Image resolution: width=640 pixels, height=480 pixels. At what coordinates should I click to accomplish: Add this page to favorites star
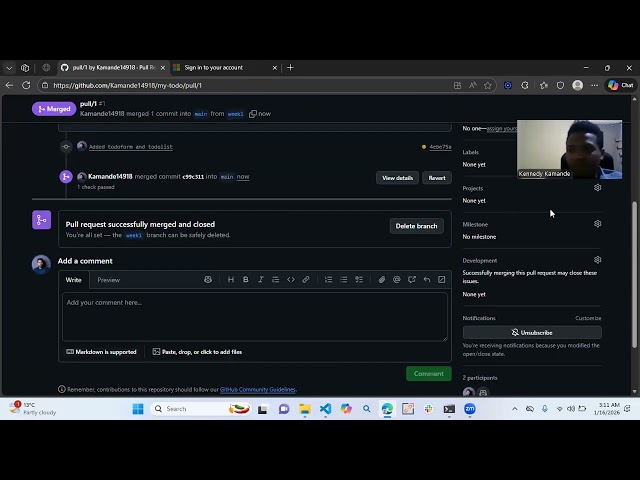point(487,85)
